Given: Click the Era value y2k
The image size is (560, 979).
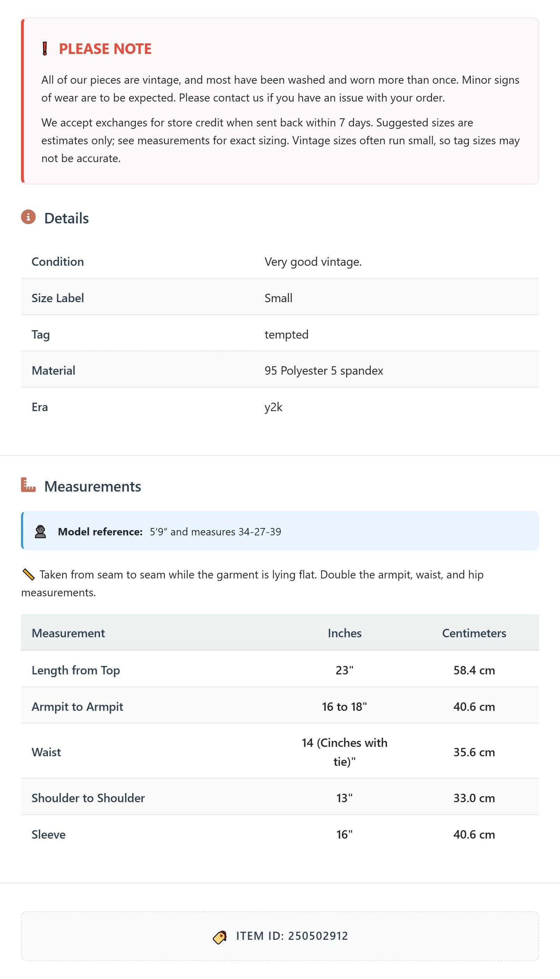Looking at the screenshot, I should click(273, 407).
